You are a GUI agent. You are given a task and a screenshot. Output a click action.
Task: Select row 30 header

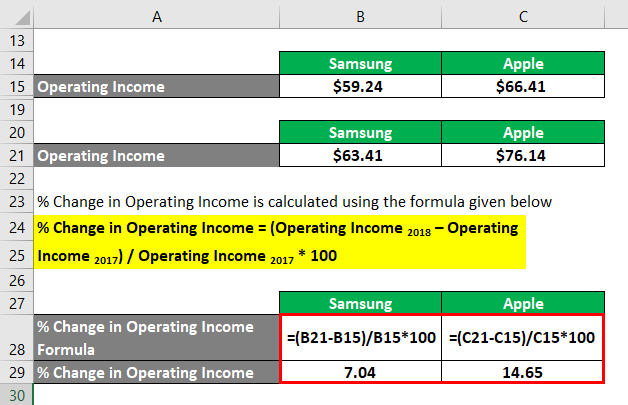17,395
